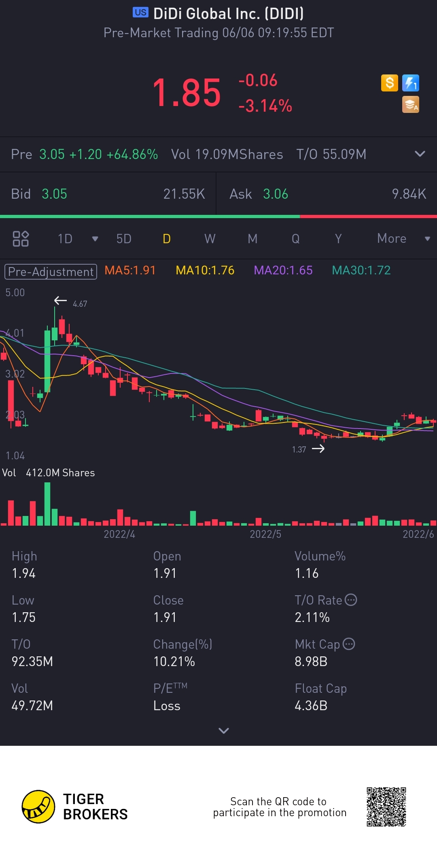Tap the -3.14% change value
The image size is (437, 868).
265,106
